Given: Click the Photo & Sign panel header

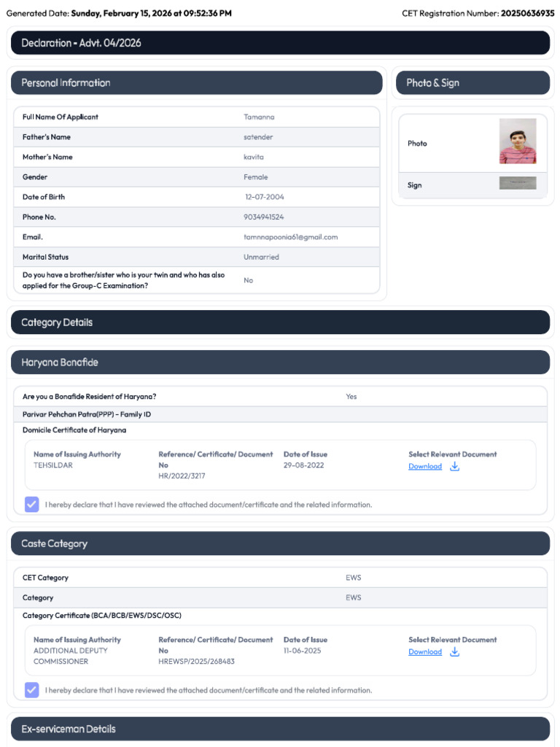Looking at the screenshot, I should coord(472,83).
